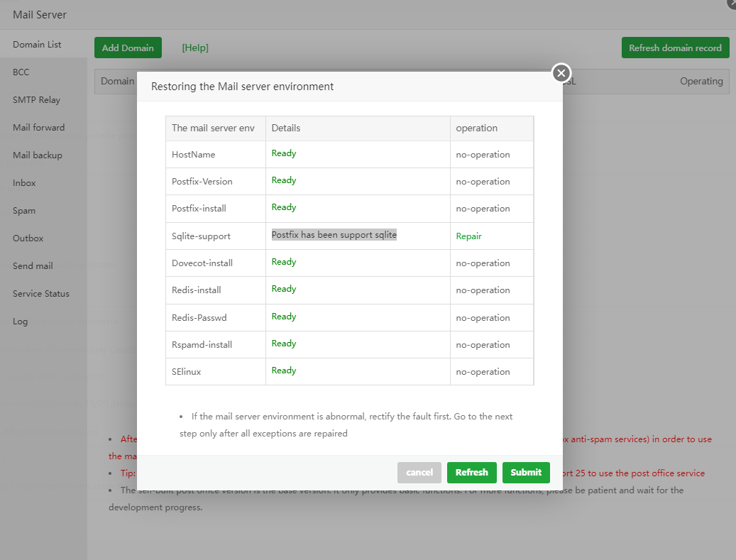Go to Mail forward

click(38, 128)
